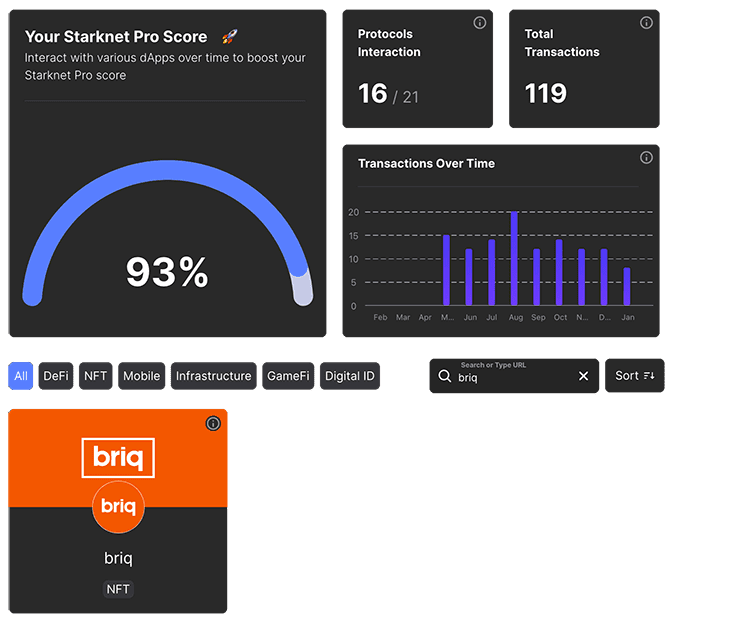Click the round briq logo avatar
740x626 pixels.
pyautogui.click(x=118, y=507)
